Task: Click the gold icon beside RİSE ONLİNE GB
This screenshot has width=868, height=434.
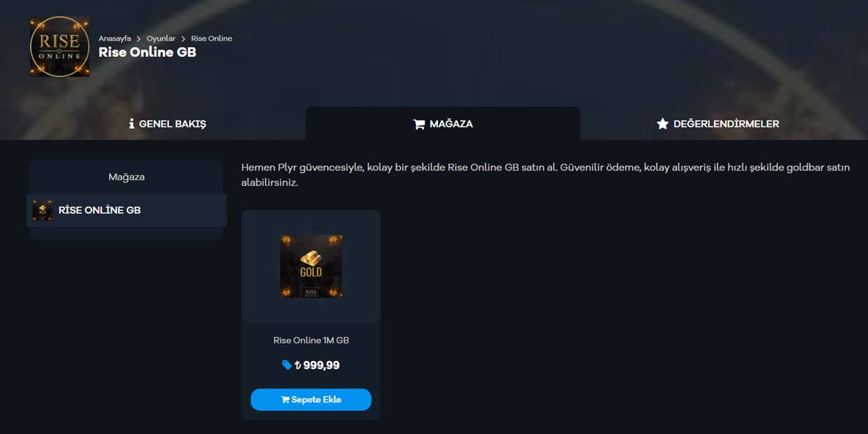Action: pyautogui.click(x=43, y=210)
